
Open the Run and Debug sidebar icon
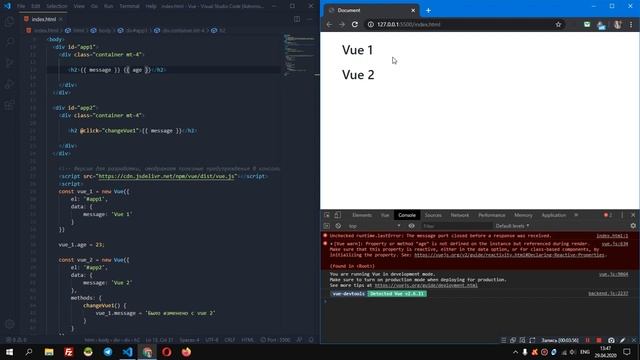point(9,63)
